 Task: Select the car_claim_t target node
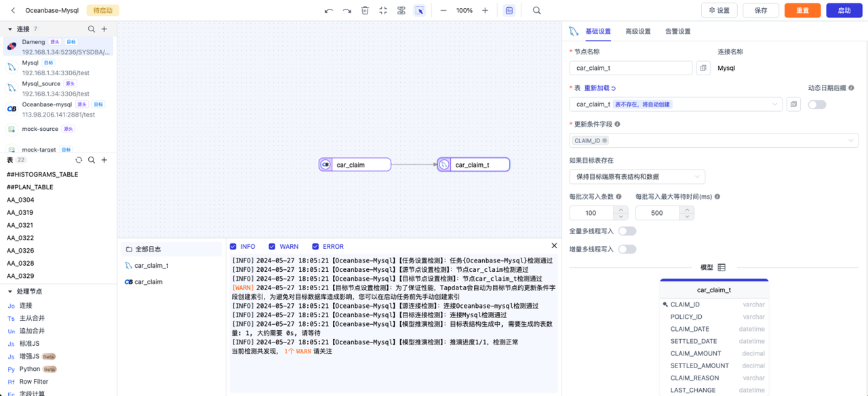473,165
